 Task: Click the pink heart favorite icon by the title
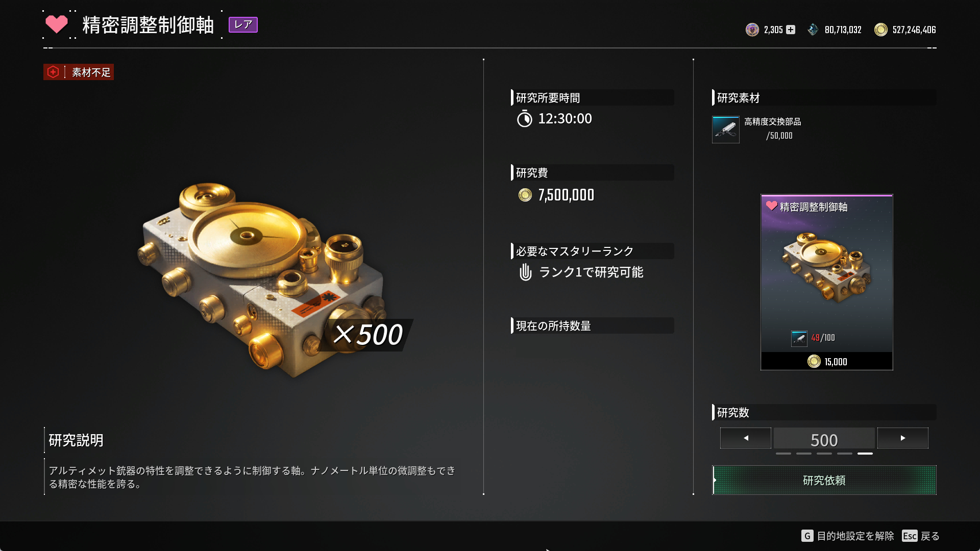click(x=56, y=24)
